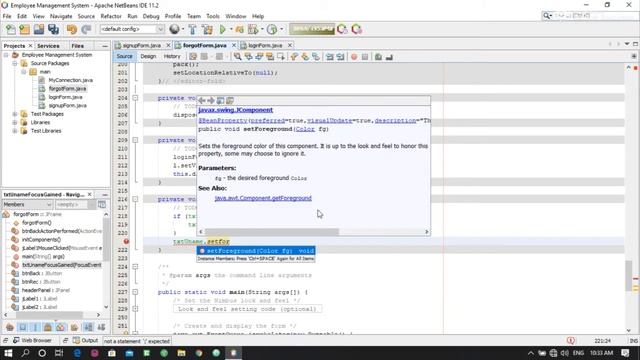Open java.awt.Component.getForeground link
640x360 pixels.
tap(263, 198)
